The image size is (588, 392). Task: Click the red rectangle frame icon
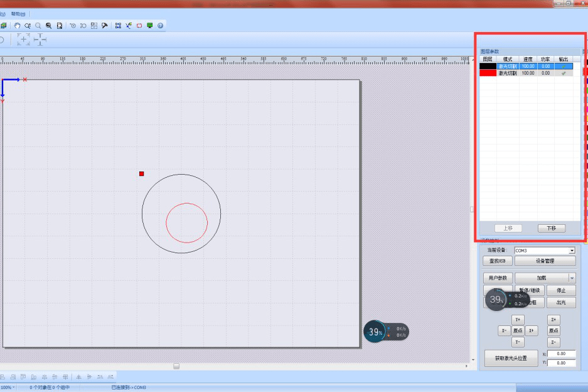coord(139,26)
